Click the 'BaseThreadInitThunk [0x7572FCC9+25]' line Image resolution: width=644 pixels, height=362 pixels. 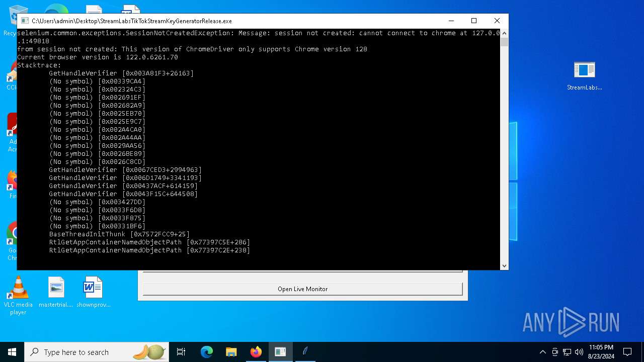119,234
